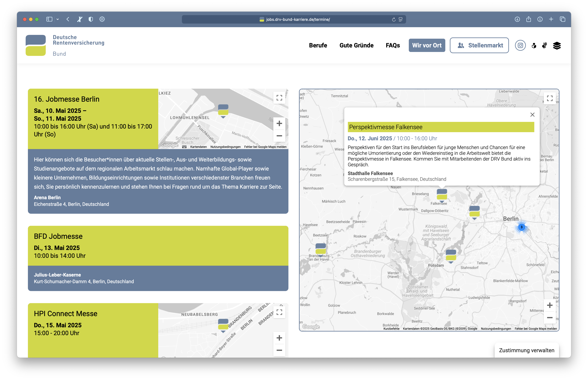
Task: Show the tab overview
Action: tap(562, 19)
